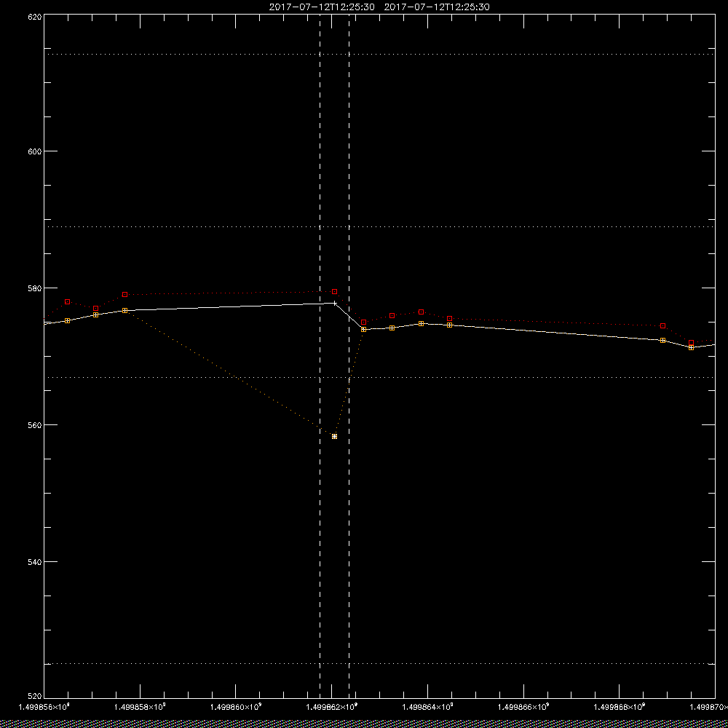Click the 560 y-axis label
Screen dimensions: 728x728
pos(35,425)
